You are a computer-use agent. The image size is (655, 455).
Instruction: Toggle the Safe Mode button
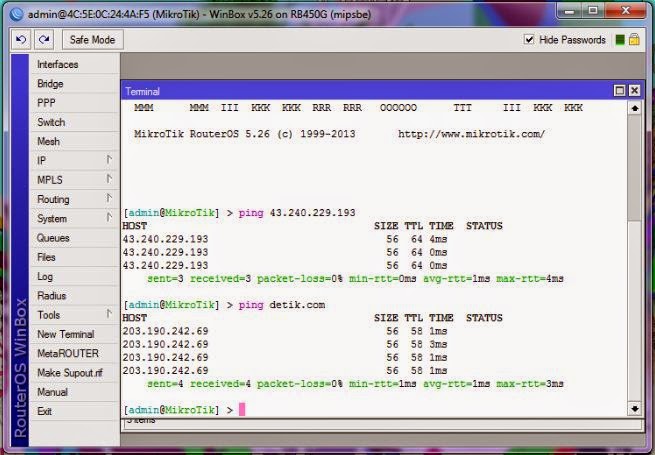tap(92, 40)
